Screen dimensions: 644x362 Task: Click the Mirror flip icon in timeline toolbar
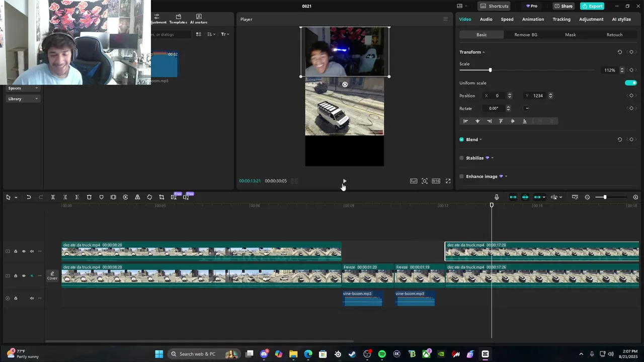pyautogui.click(x=137, y=197)
